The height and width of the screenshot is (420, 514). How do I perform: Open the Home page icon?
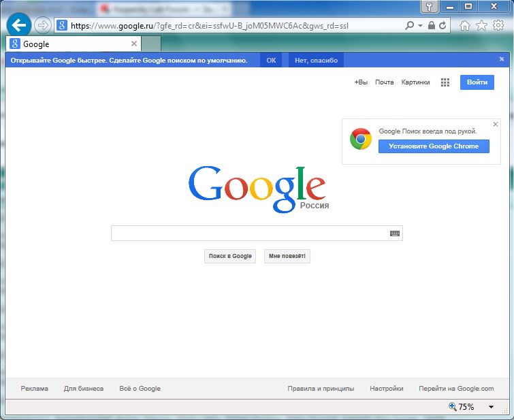tap(464, 25)
